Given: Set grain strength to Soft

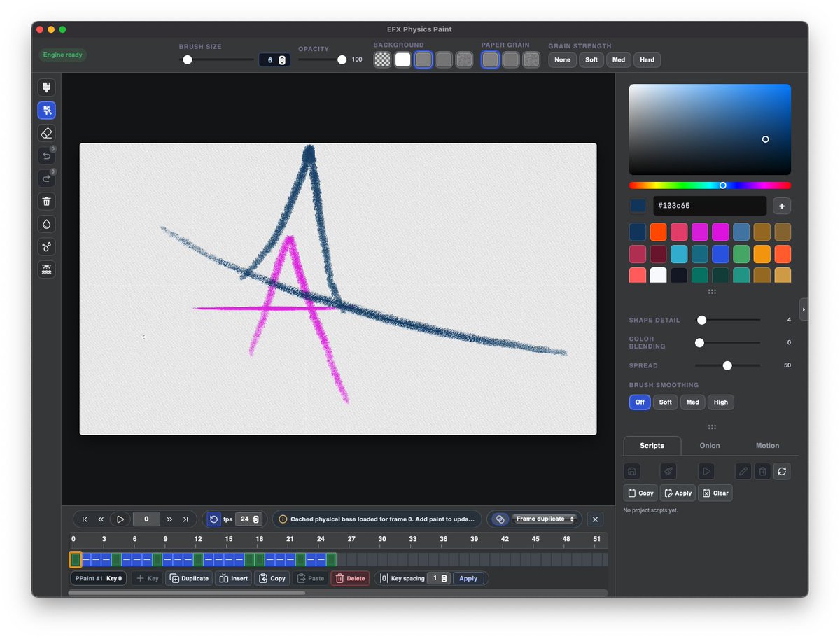Looking at the screenshot, I should (591, 60).
